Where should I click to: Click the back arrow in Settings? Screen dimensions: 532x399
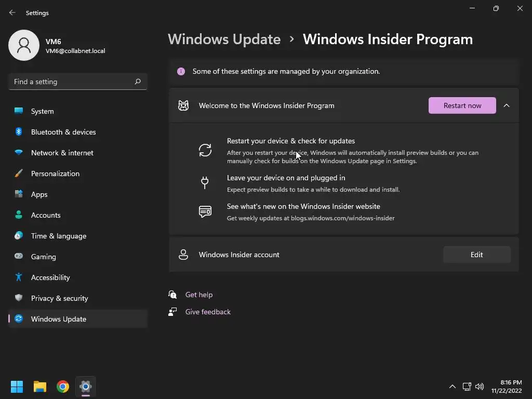click(x=12, y=12)
